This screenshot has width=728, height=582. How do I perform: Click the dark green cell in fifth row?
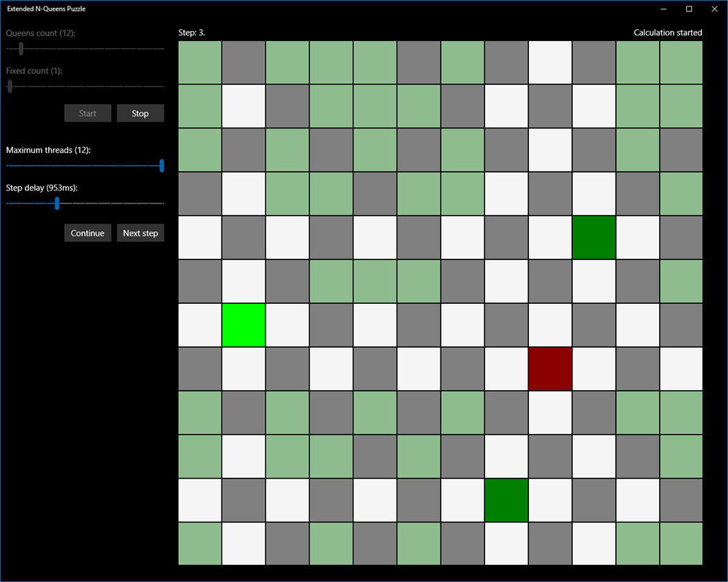(x=594, y=237)
